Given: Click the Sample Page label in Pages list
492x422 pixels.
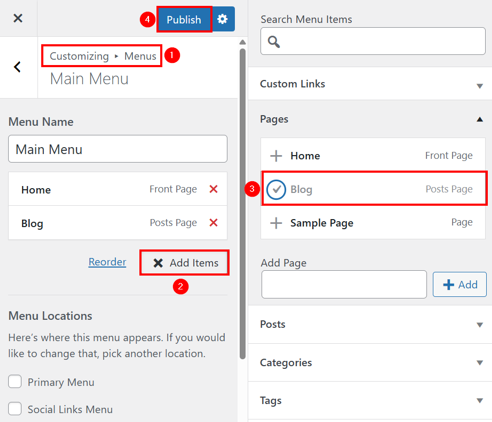Looking at the screenshot, I should click(x=322, y=223).
